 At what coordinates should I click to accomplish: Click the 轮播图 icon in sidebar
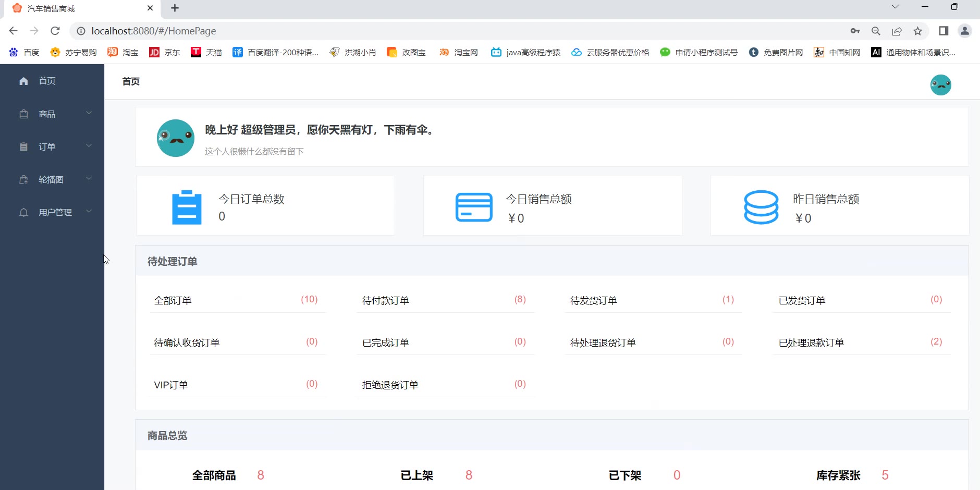tap(23, 180)
